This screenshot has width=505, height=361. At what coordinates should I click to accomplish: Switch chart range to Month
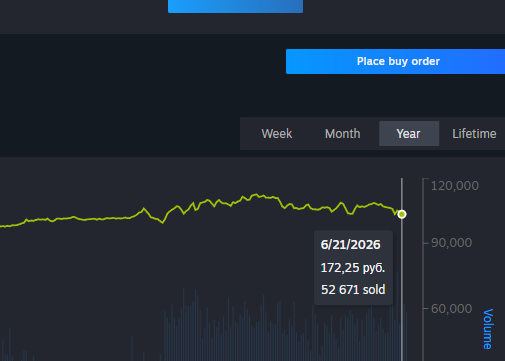click(x=343, y=134)
